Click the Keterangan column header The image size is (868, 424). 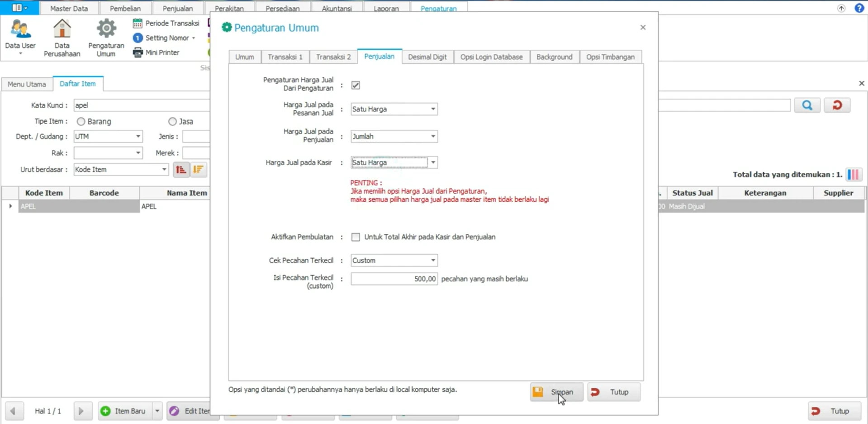pos(765,193)
